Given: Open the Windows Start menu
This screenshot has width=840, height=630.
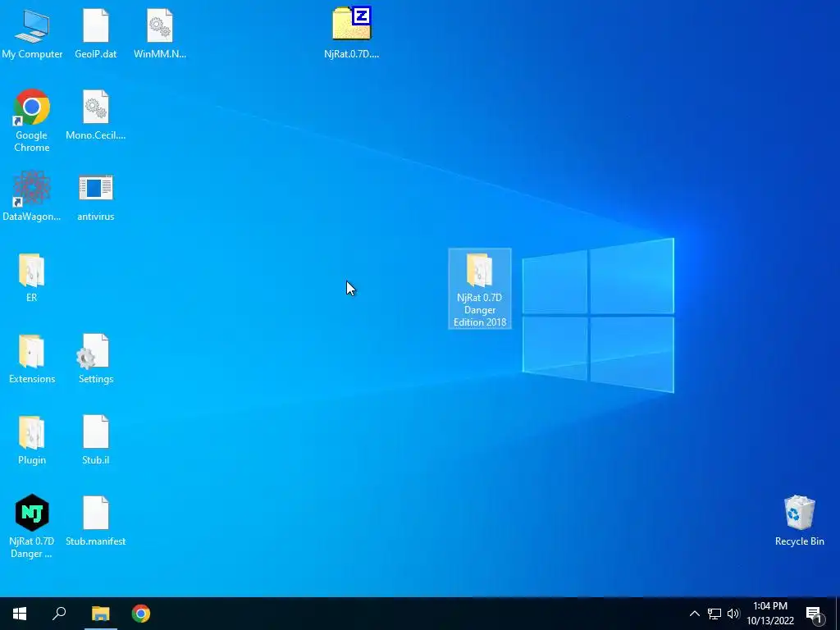Looking at the screenshot, I should [x=20, y=614].
